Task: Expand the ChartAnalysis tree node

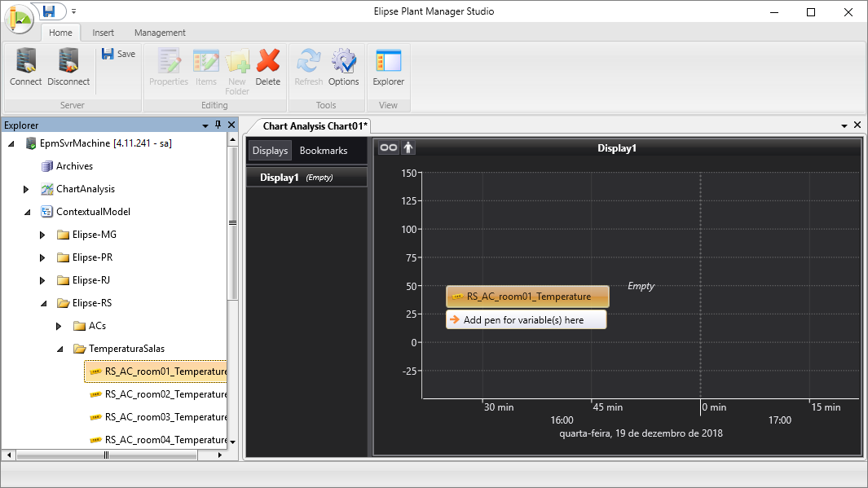Action: click(x=27, y=189)
